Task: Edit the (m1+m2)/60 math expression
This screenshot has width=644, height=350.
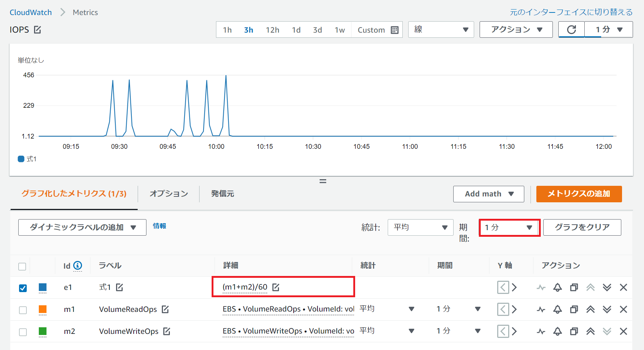Action: coord(276,287)
